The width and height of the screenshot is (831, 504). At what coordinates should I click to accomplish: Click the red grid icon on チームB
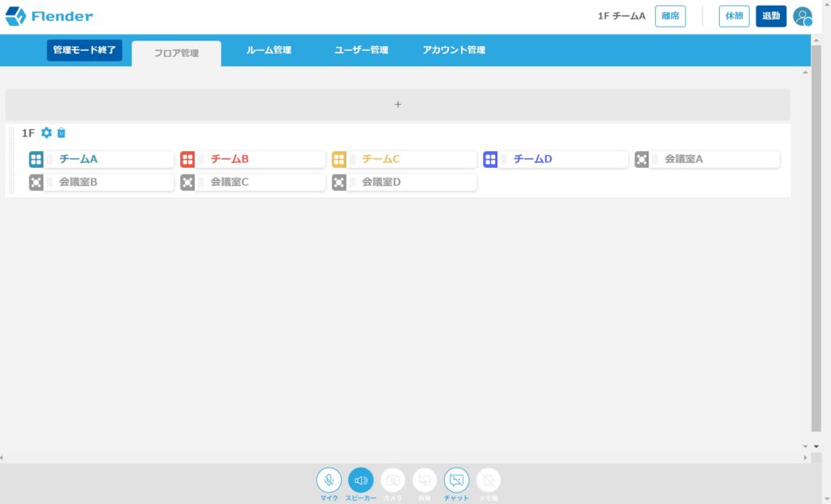coord(187,159)
